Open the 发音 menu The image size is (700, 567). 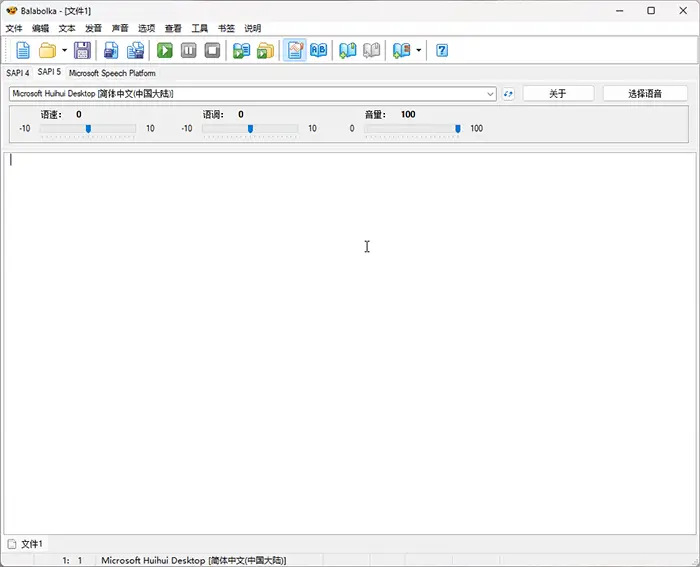click(x=93, y=28)
